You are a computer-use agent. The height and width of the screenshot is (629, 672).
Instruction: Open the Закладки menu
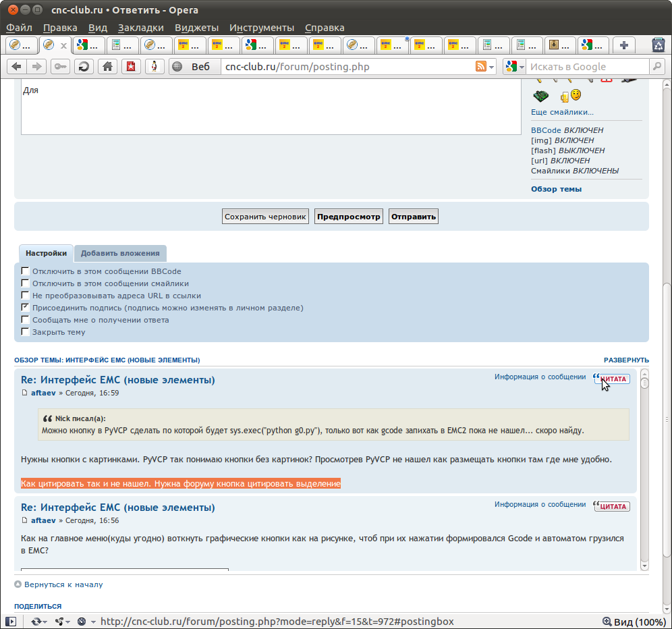tap(140, 28)
